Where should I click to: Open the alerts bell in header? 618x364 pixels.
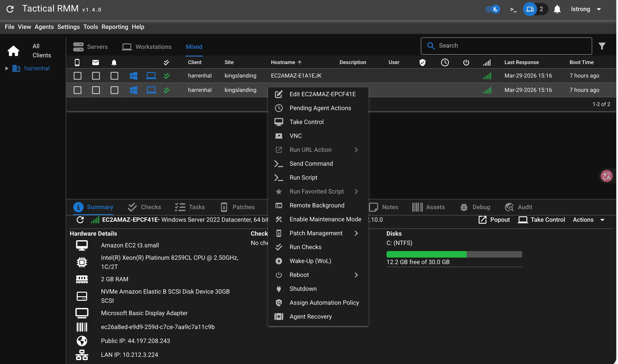click(557, 9)
